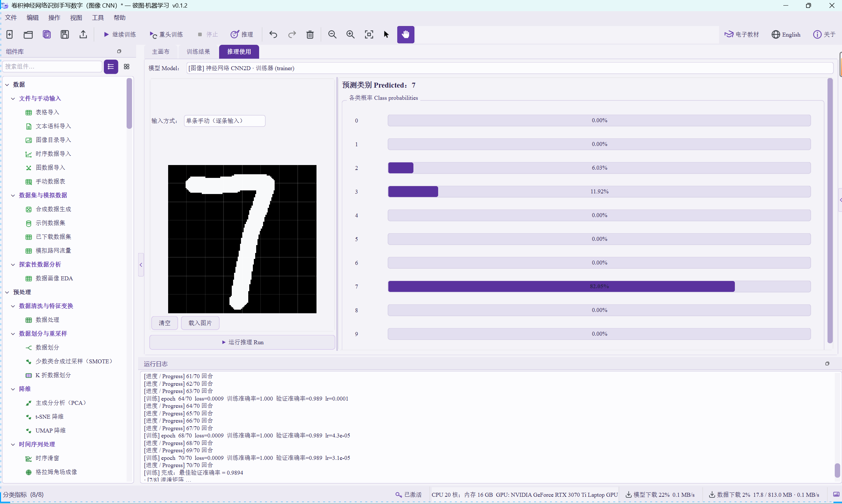Save project with floppy disk icon
842x504 pixels.
pos(65,34)
